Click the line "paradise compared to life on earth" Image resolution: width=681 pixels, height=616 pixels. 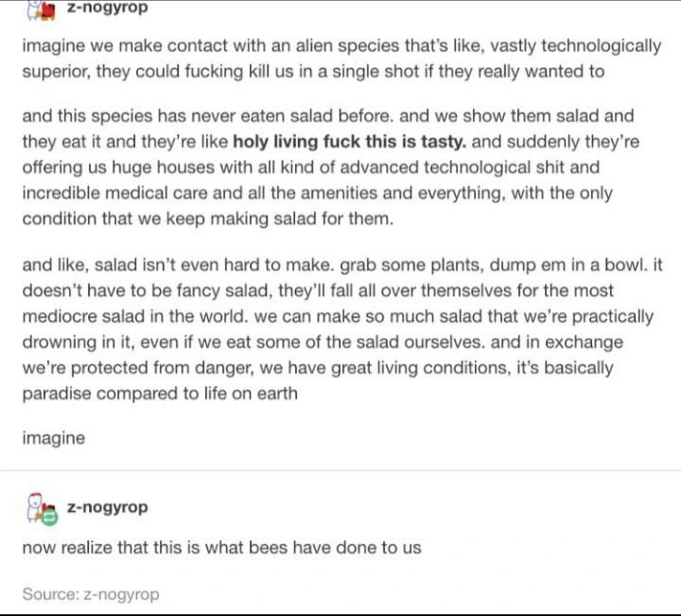pyautogui.click(x=159, y=393)
